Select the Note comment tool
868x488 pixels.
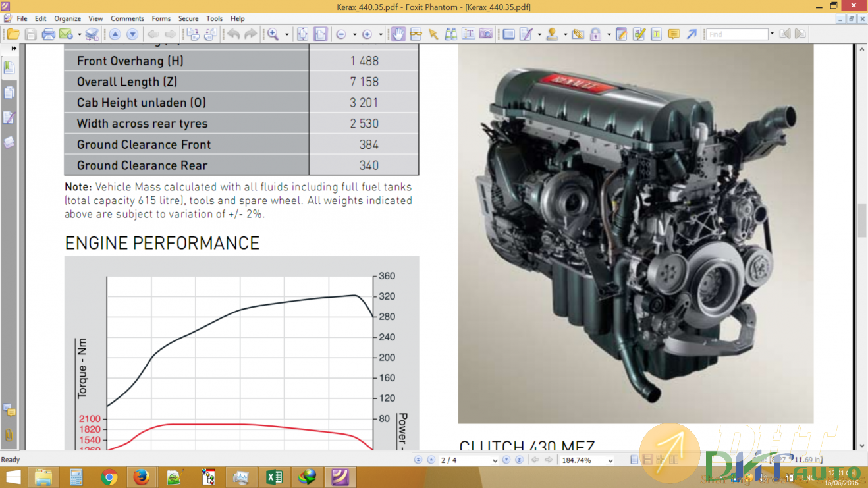coord(673,34)
